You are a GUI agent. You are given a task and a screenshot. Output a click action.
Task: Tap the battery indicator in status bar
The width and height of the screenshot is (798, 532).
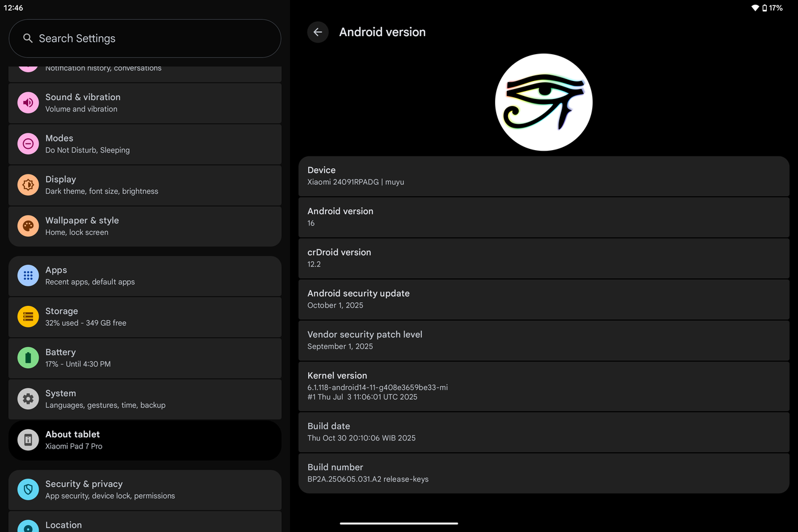tap(765, 8)
